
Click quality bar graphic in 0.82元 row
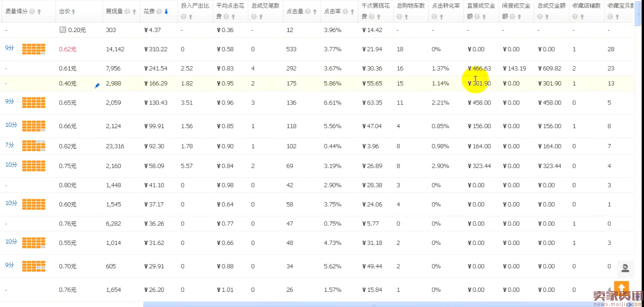pyautogui.click(x=34, y=146)
